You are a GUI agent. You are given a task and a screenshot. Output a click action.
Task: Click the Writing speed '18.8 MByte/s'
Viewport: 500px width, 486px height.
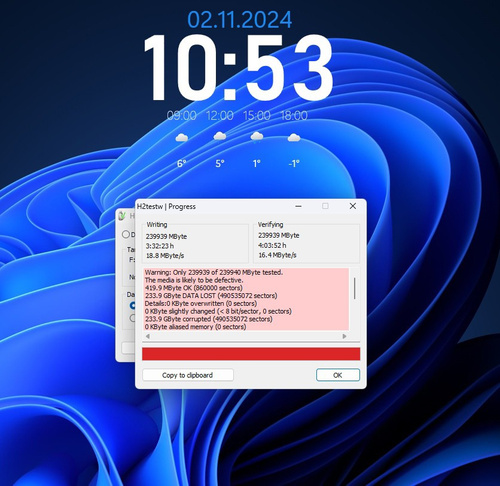[x=165, y=256]
